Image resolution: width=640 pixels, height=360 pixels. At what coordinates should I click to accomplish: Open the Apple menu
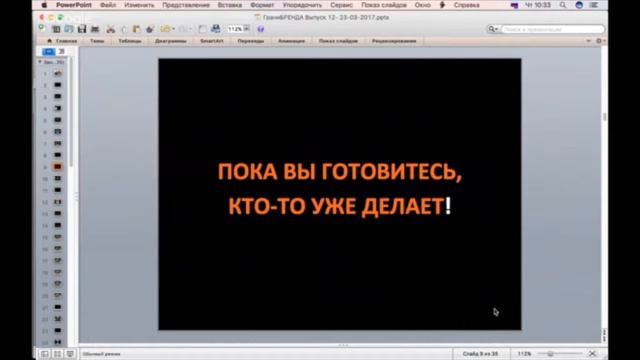44,5
